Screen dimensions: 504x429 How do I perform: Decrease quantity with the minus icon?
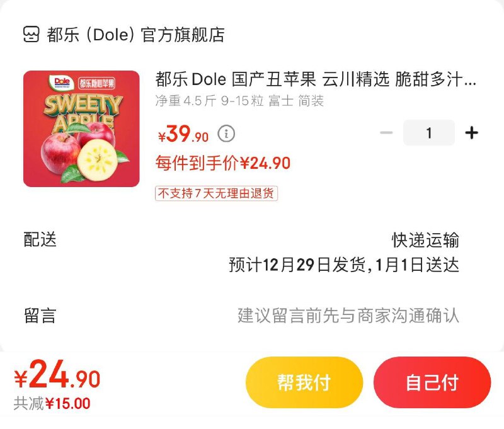[387, 133]
